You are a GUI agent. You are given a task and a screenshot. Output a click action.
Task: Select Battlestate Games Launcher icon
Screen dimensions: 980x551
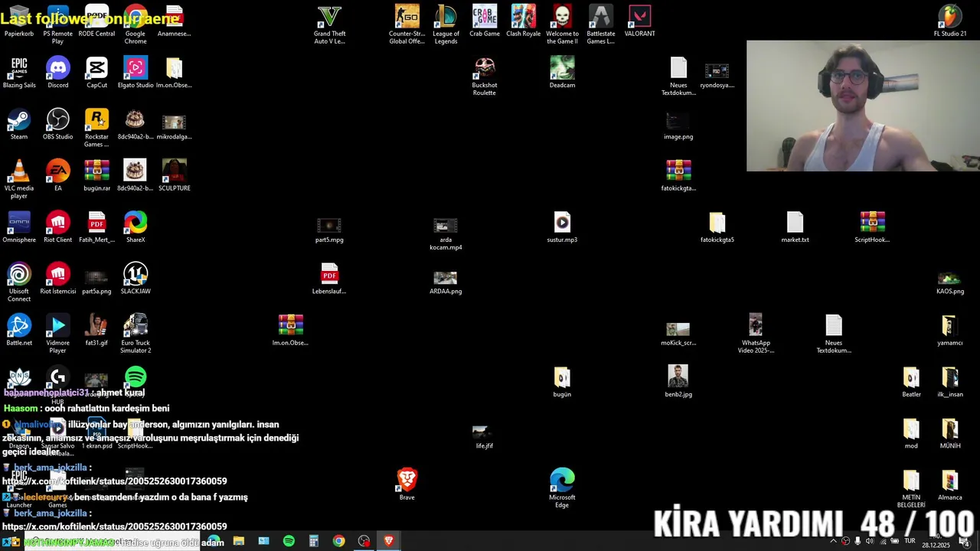point(601,24)
